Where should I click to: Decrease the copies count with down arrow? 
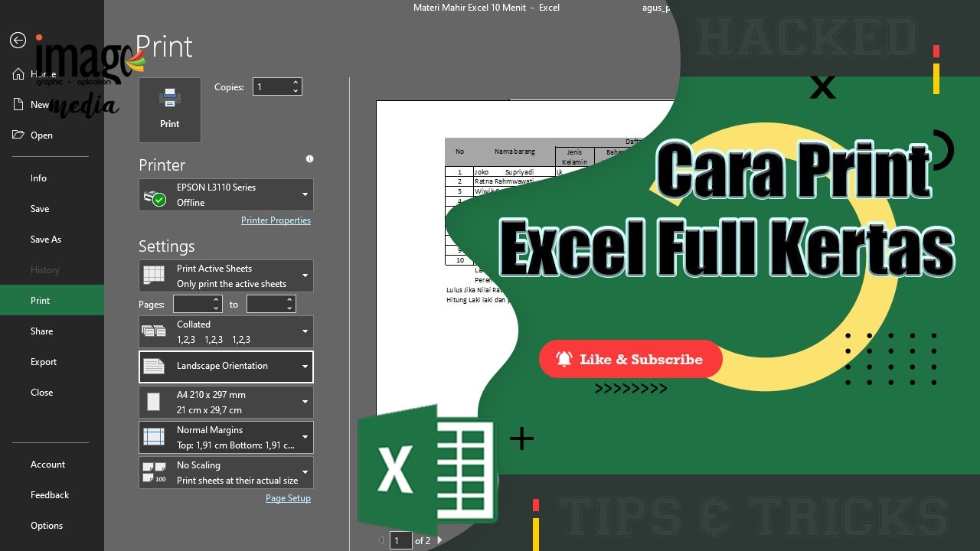[296, 92]
